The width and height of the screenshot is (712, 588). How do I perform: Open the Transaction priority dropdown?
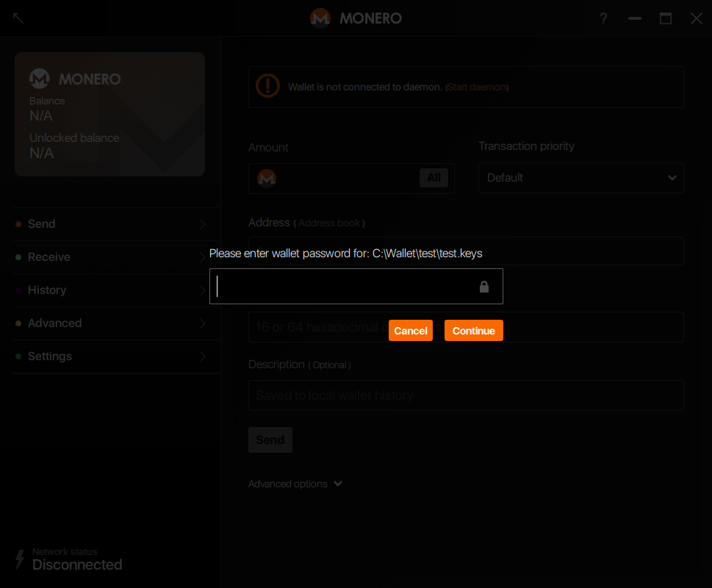pos(580,178)
